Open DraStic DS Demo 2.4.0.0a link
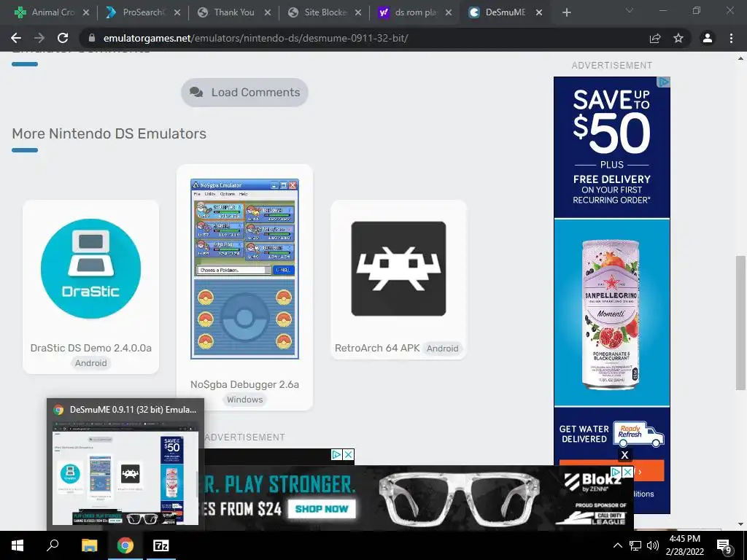 tap(91, 348)
